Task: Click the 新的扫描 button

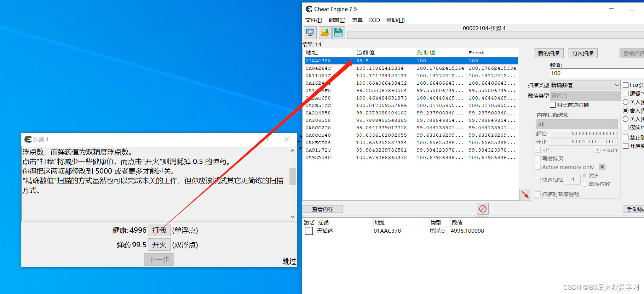Action: (x=549, y=53)
